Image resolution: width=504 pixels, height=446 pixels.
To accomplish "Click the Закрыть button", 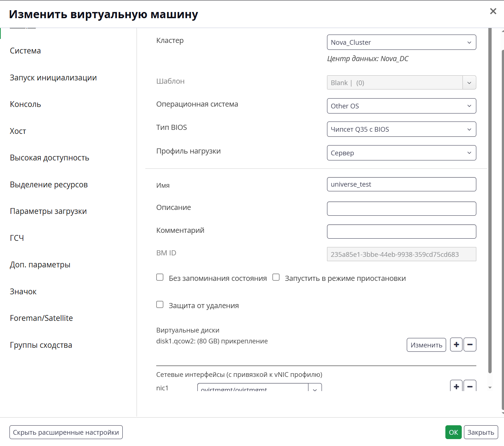I will (x=481, y=432).
